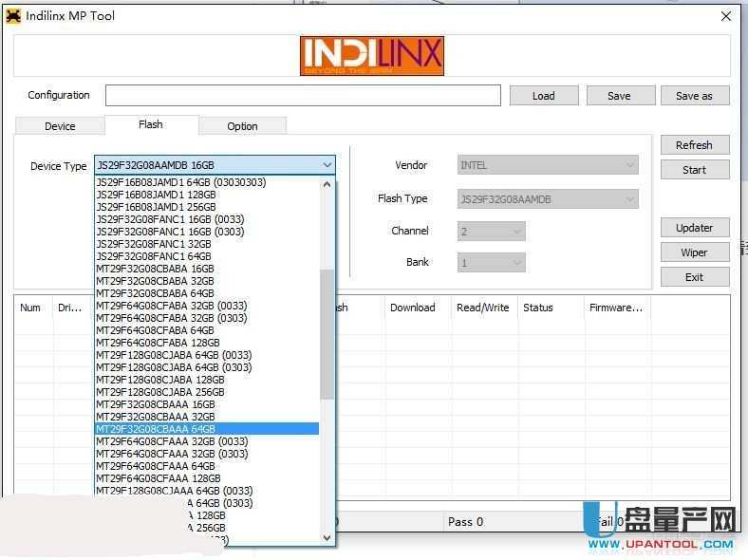Click the Save button

coord(619,96)
